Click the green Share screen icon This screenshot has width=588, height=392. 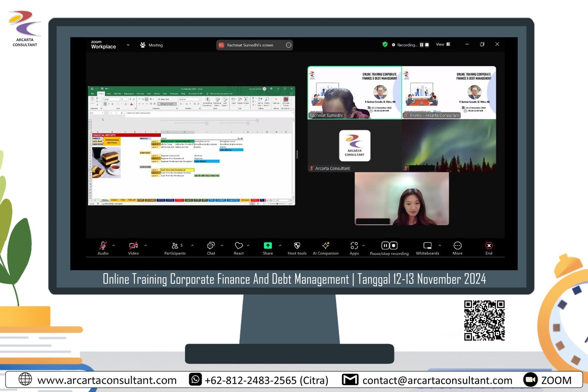pos(268,246)
